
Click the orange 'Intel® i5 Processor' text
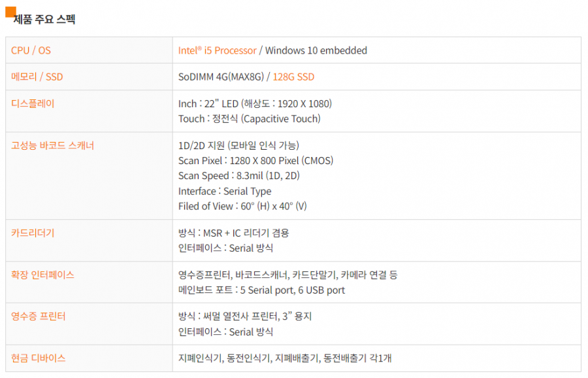[x=217, y=50]
